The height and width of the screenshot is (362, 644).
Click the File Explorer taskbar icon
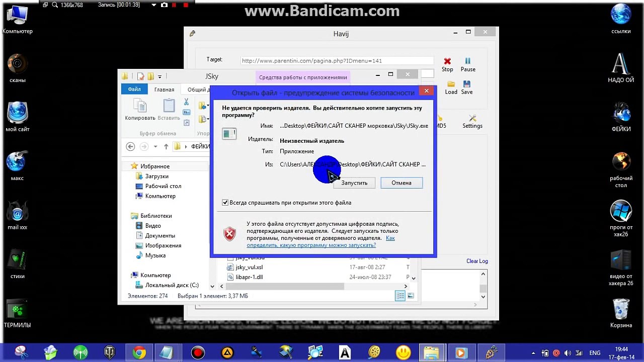coord(432,353)
